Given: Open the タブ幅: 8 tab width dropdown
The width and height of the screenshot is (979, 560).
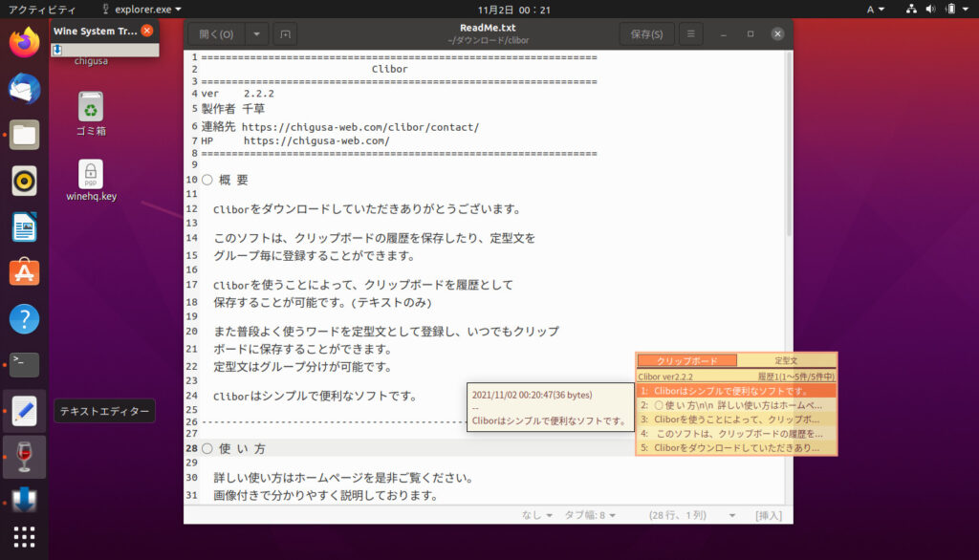Looking at the screenshot, I should [590, 515].
